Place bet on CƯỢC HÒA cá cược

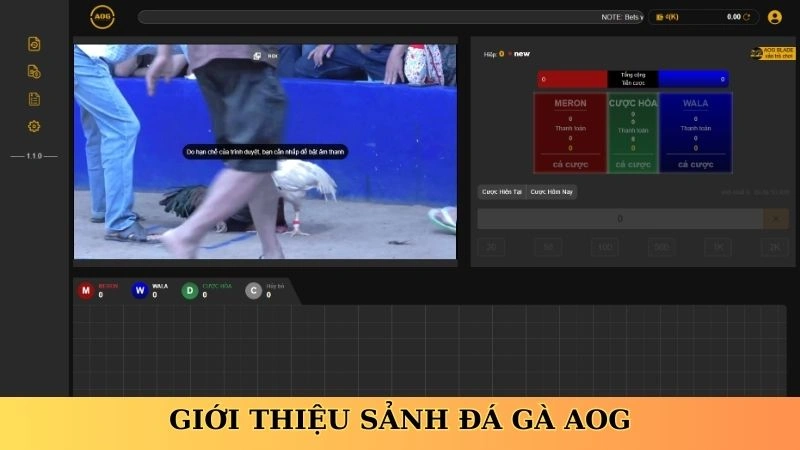pos(633,164)
